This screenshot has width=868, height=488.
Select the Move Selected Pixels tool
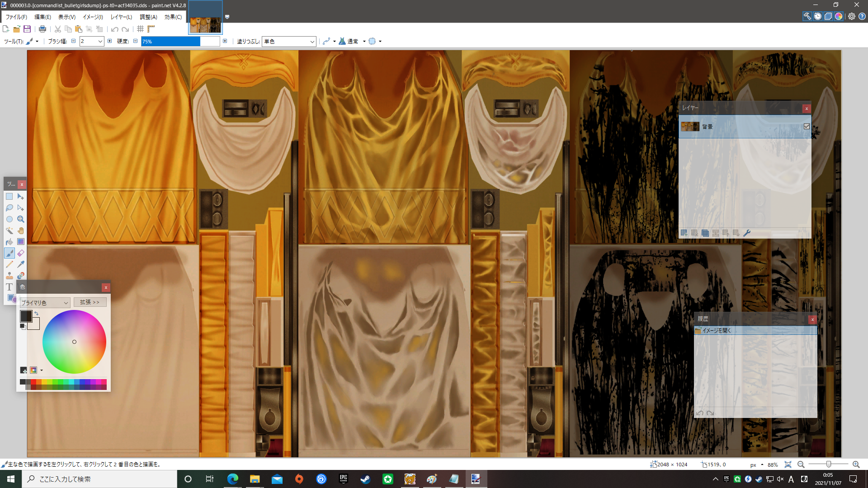(20, 197)
